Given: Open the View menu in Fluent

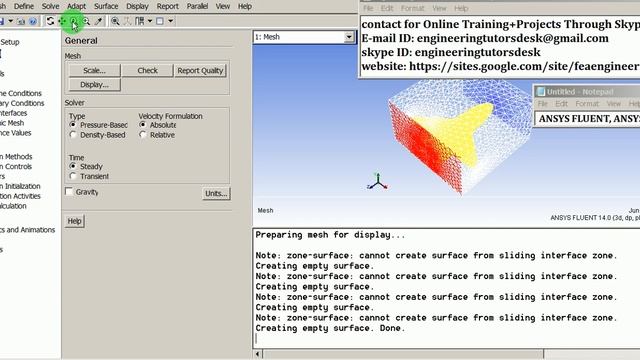Looking at the screenshot, I should click(x=223, y=7).
